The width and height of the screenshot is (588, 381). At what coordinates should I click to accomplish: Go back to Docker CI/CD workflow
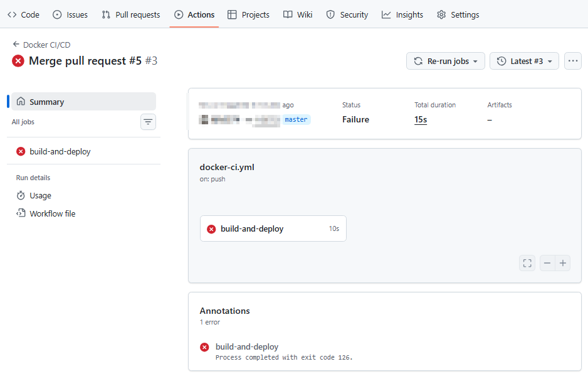click(46, 45)
